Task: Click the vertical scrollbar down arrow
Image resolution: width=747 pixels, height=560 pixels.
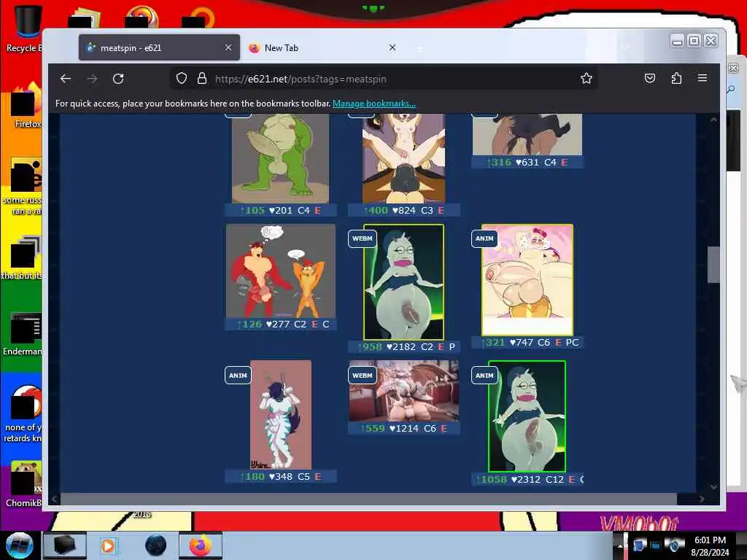Action: pos(713,486)
